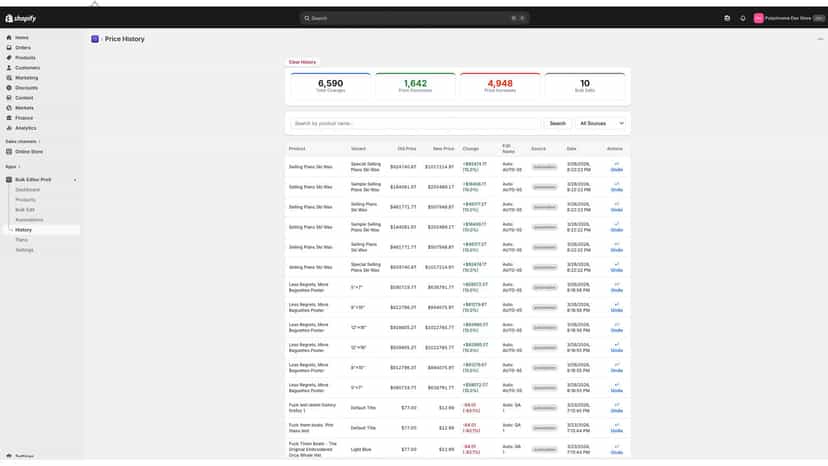
Task: Click the Product column header
Action: point(297,149)
